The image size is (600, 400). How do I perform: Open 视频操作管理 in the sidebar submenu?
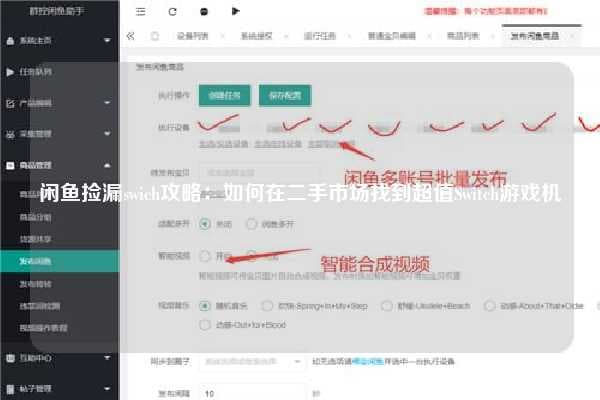point(43,328)
